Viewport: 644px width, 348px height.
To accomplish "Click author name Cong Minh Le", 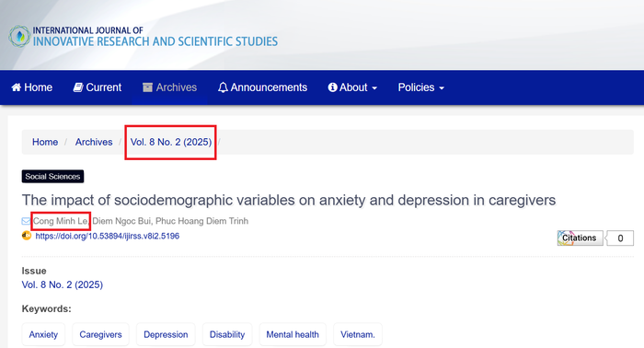I will (60, 221).
